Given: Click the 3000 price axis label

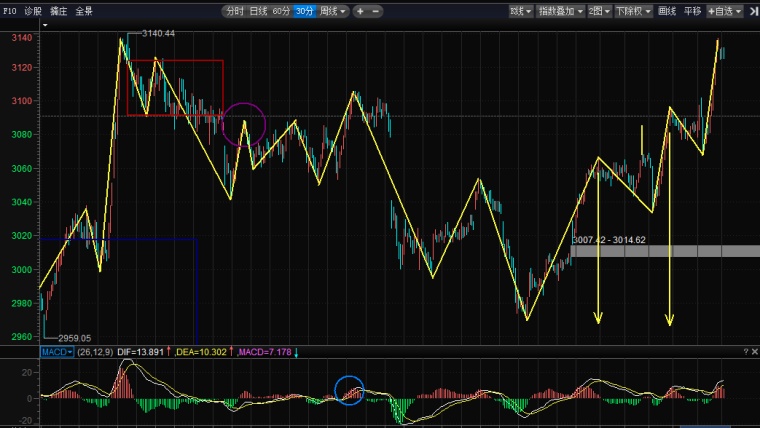Looking at the screenshot, I should click(21, 269).
